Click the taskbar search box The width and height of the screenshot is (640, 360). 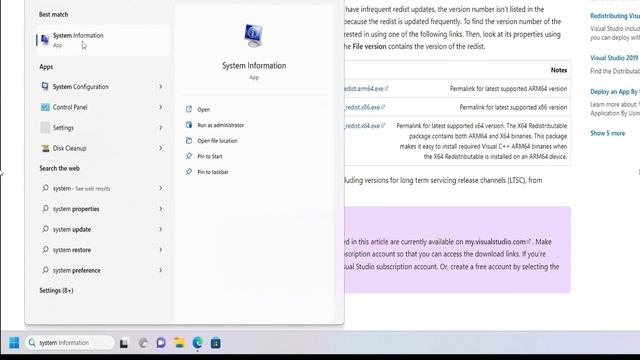(69, 342)
